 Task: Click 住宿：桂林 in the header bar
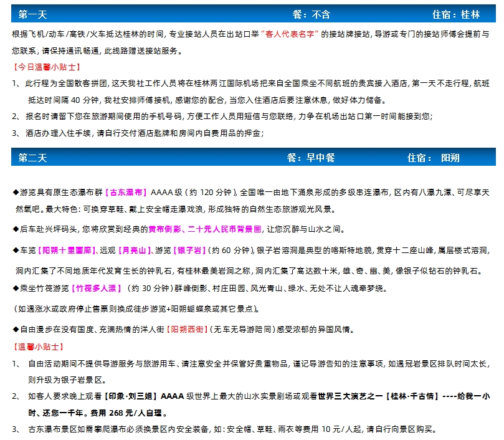coord(455,14)
